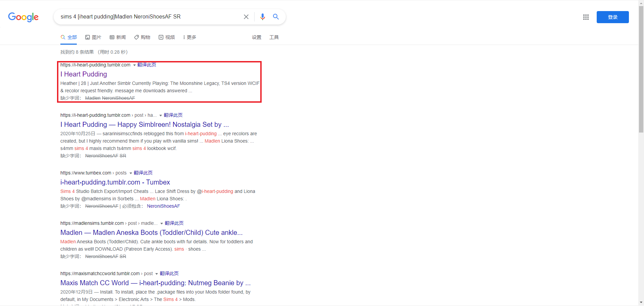The image size is (644, 306).
Task: Open the 'i-heart-pudding.tumblr.com - Tumbex' result
Action: (x=115, y=182)
